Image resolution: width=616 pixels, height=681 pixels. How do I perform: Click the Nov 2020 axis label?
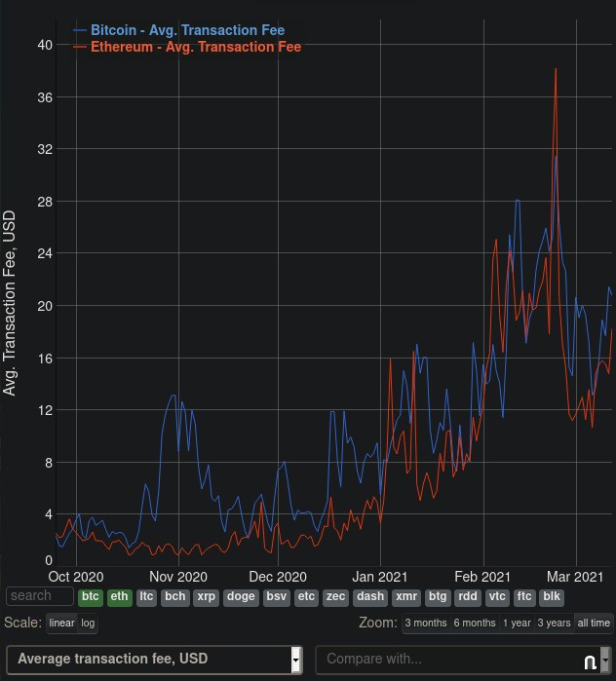tap(178, 577)
